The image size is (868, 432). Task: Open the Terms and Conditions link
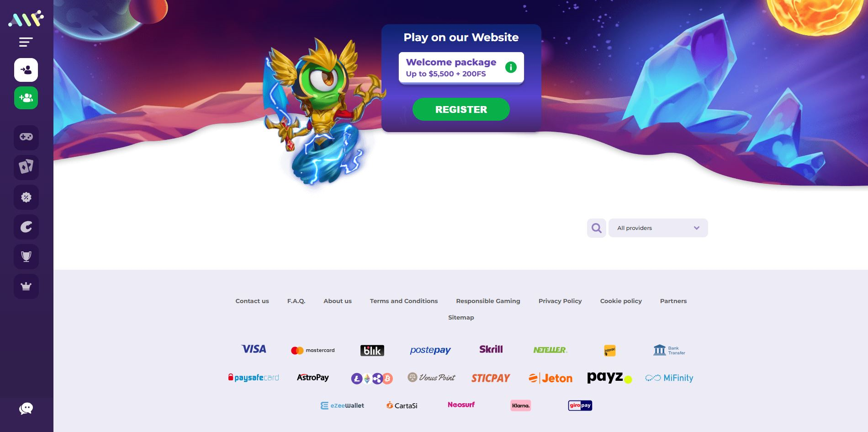click(x=404, y=301)
